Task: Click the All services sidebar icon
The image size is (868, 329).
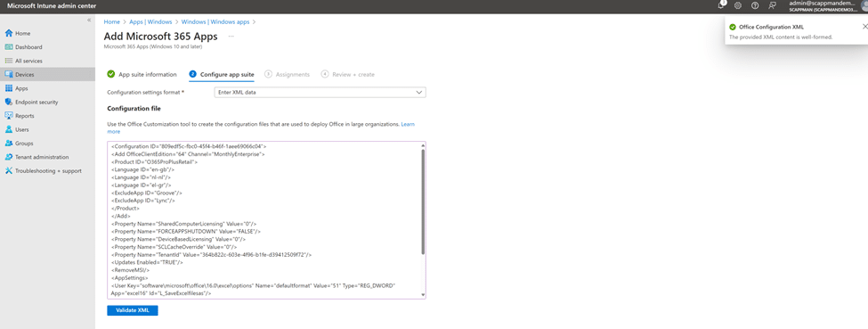Action: [9, 61]
